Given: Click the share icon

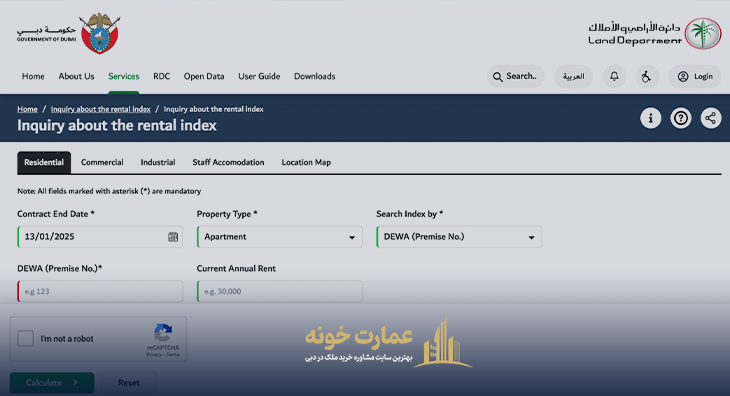Looking at the screenshot, I should pyautogui.click(x=710, y=118).
